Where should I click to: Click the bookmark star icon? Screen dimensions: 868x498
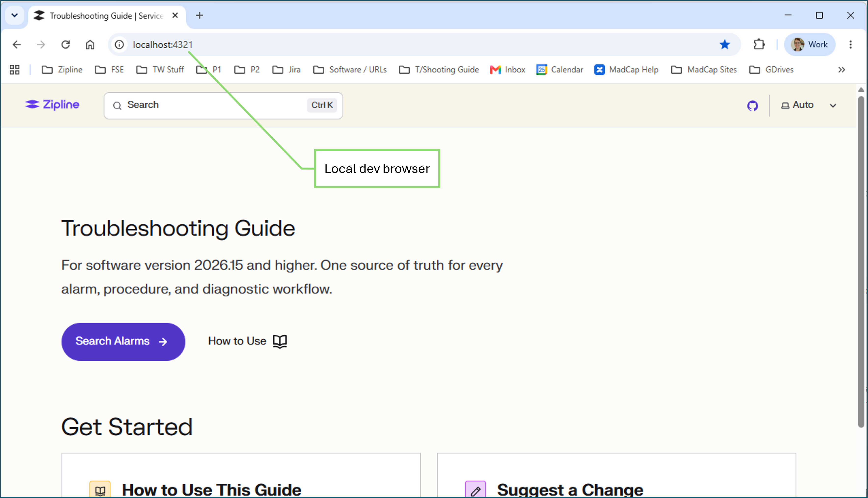724,44
